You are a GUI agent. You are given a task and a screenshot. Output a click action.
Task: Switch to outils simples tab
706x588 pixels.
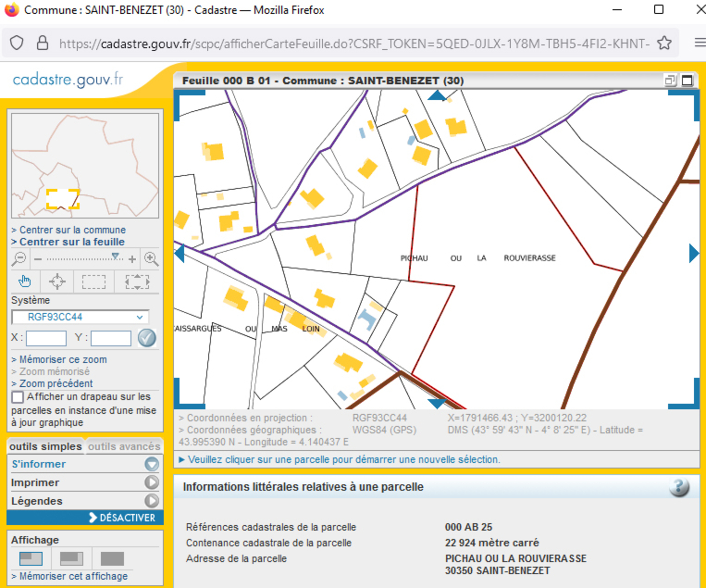click(x=46, y=447)
